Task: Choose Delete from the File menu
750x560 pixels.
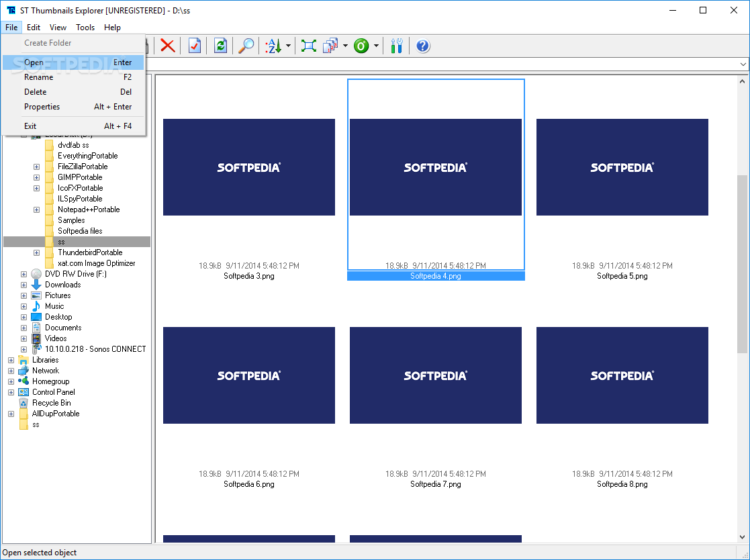Action: pos(73,92)
